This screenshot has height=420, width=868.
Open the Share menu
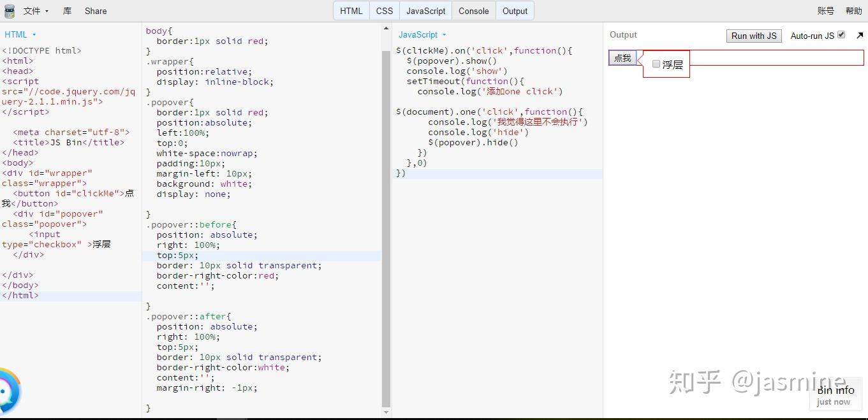(96, 11)
